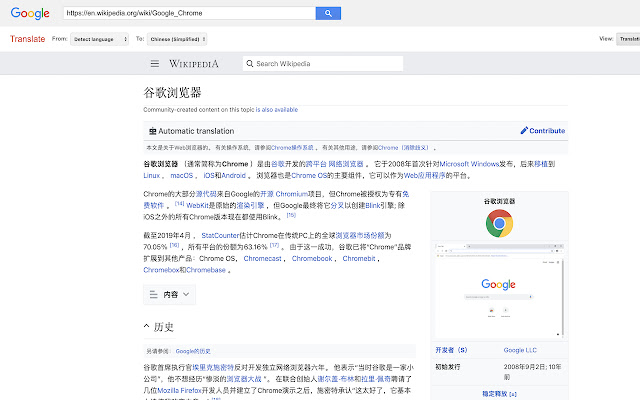Click citation reference [14]

pos(180,203)
